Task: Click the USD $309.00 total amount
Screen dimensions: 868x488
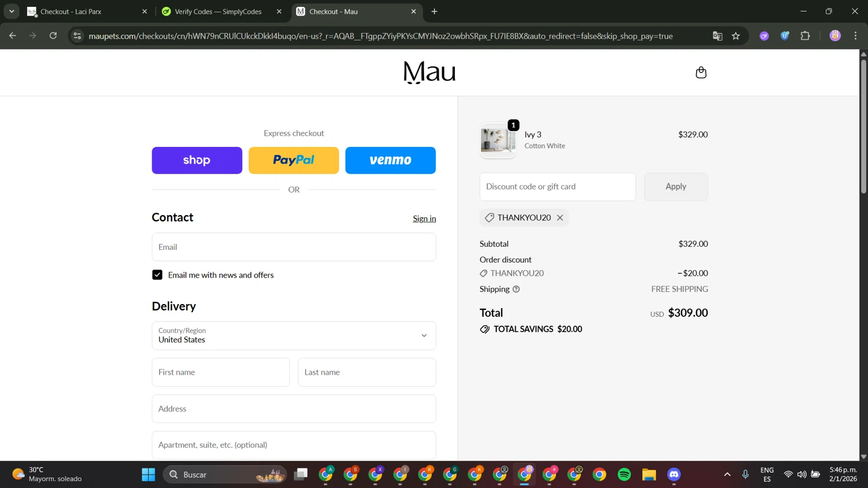Action: coord(679,313)
